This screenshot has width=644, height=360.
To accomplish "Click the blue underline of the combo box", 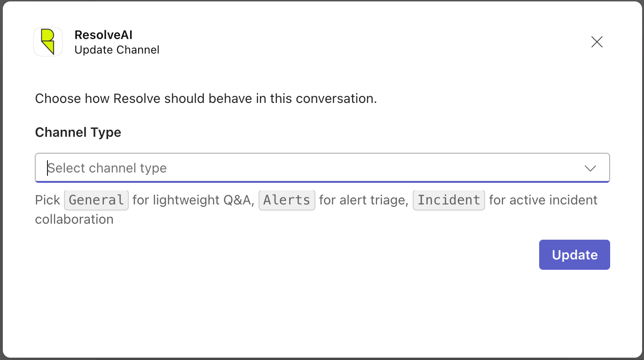I will (x=322, y=181).
